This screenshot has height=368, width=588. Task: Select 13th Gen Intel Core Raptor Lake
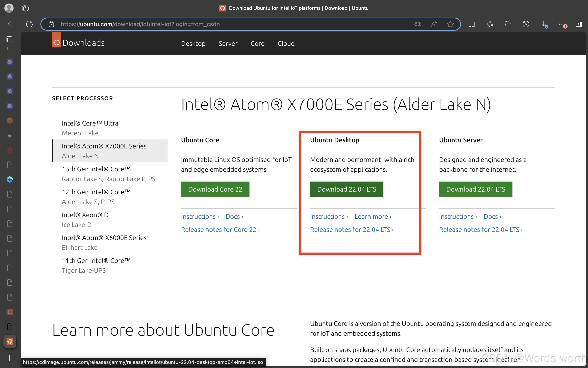110,174
